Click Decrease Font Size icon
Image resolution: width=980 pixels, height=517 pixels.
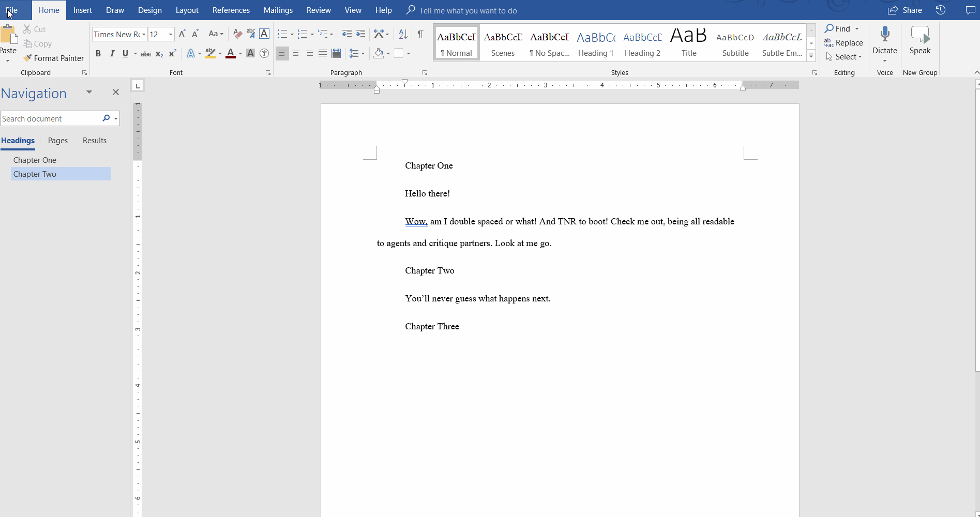[x=195, y=34]
